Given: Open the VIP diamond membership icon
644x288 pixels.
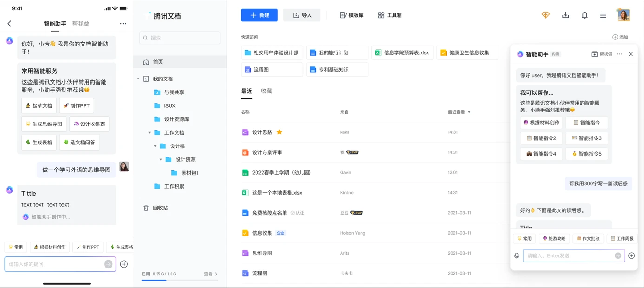Looking at the screenshot, I should [546, 15].
